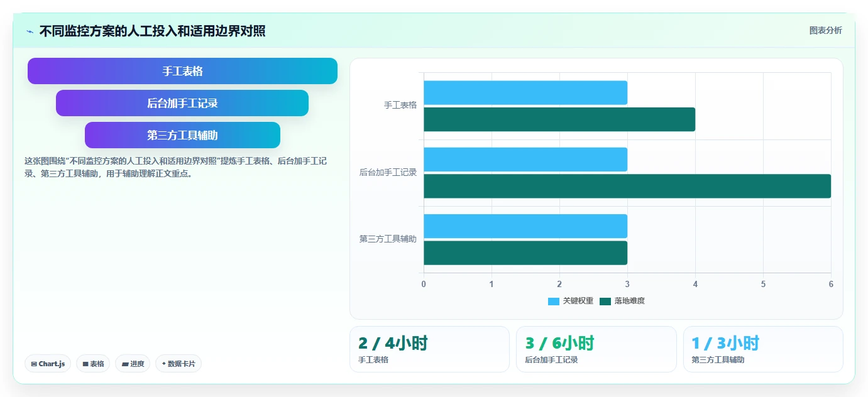Click the 手工表格 caption under 2 / 4小时
Screen dimensions: 868x397
[x=373, y=360]
